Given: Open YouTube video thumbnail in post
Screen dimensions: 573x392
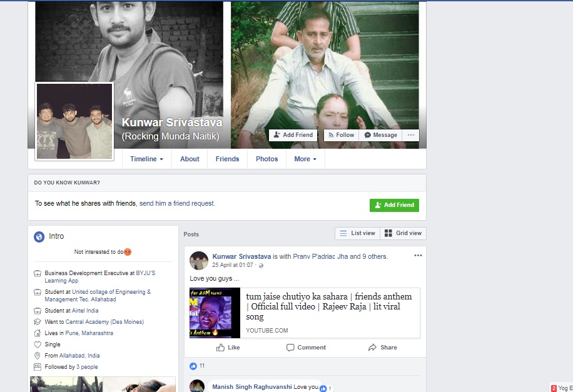Looking at the screenshot, I should [x=215, y=313].
